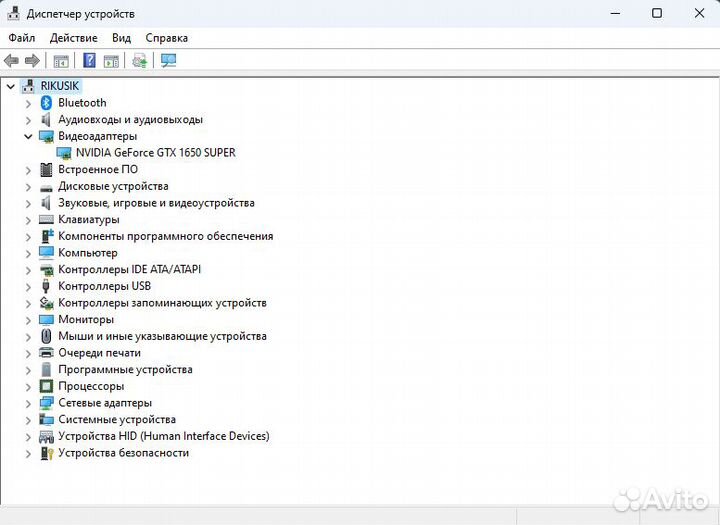Click the Видеоадаптеры display adapter icon

[x=46, y=136]
